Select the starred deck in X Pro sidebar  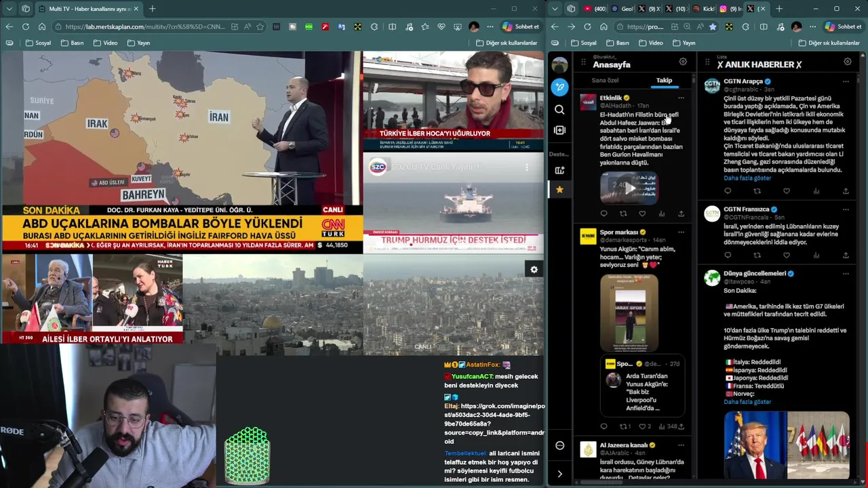coord(559,190)
